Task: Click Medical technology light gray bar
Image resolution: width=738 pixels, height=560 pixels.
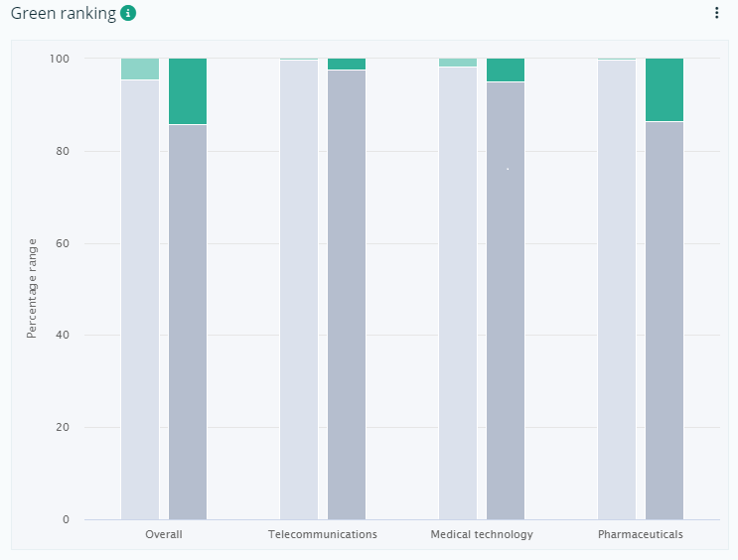Action: tap(458, 293)
